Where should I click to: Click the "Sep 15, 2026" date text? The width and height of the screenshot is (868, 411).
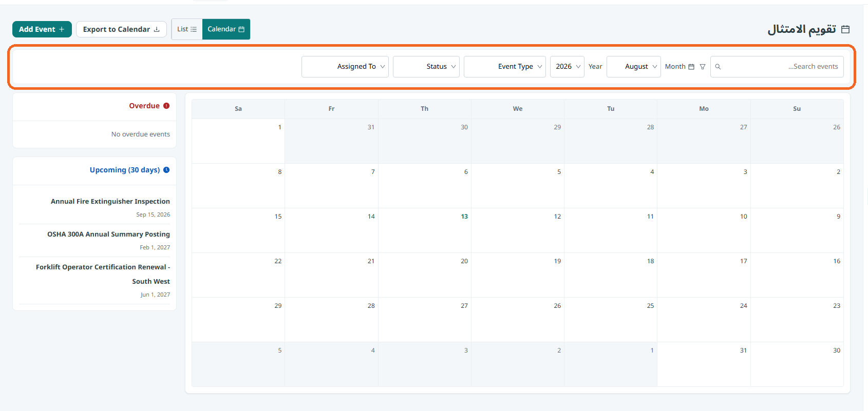coord(153,214)
